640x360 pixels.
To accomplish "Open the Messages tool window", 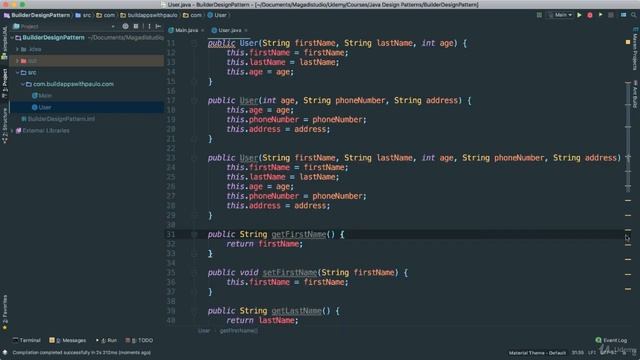I will point(68,340).
